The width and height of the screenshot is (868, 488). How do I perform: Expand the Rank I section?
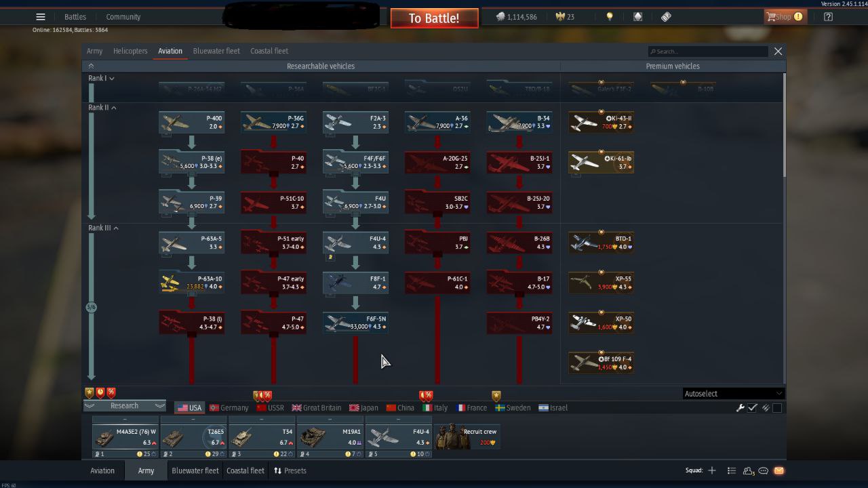101,79
